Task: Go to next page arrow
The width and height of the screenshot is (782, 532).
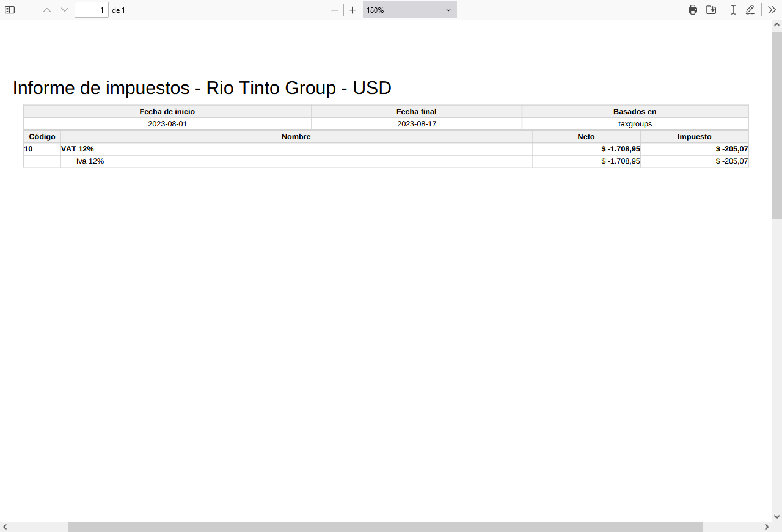Action: pos(65,10)
